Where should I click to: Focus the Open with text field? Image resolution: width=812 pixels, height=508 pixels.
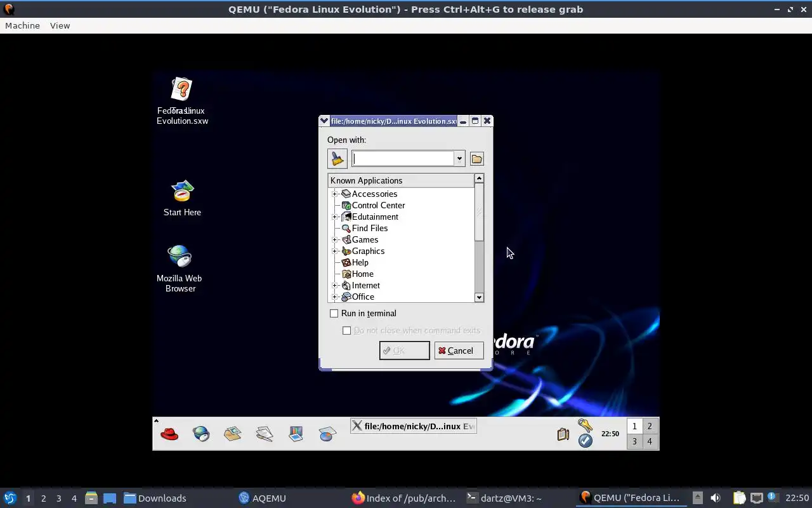tap(403, 159)
